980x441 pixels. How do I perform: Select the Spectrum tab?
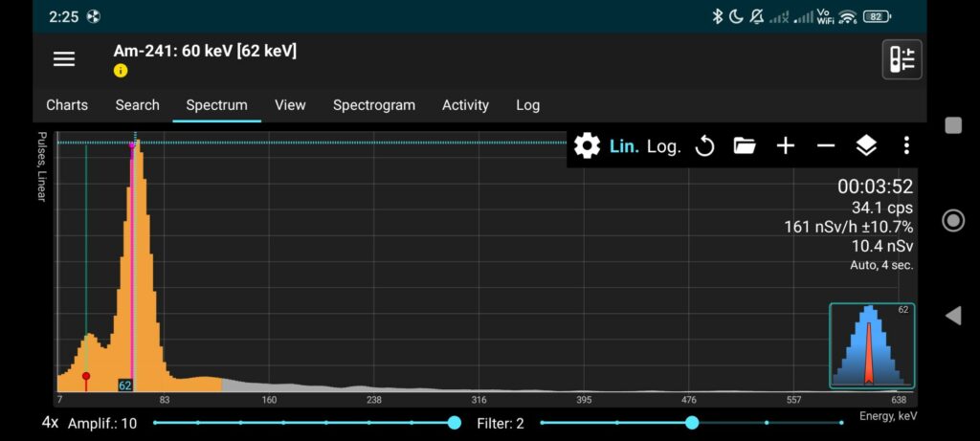pyautogui.click(x=217, y=105)
